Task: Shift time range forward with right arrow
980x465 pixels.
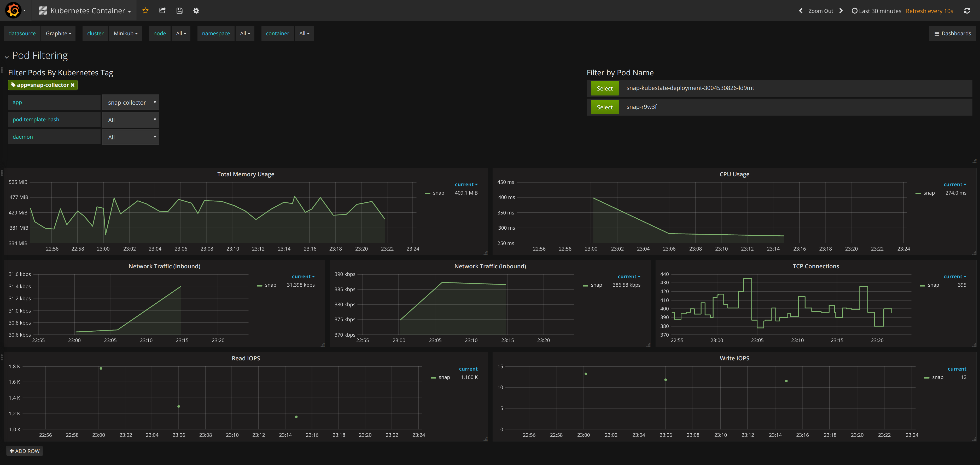Action: 841,11
